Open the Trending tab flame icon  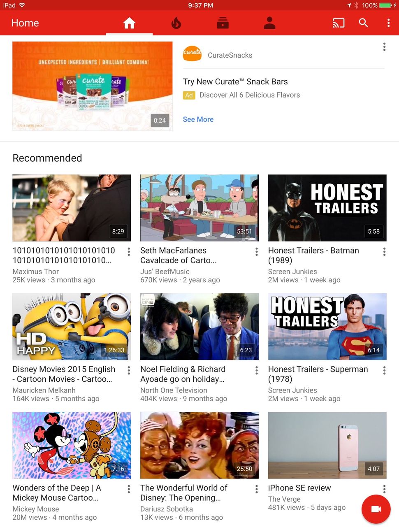click(176, 23)
